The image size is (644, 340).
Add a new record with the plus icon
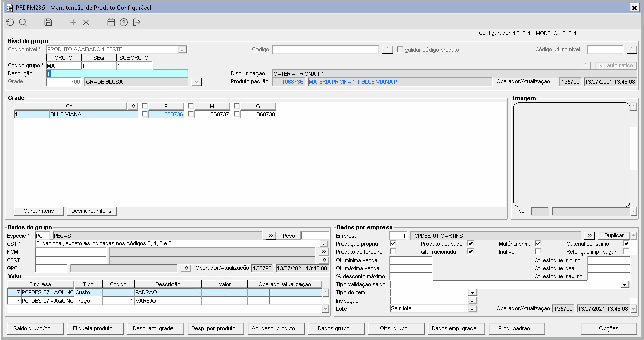(x=73, y=22)
